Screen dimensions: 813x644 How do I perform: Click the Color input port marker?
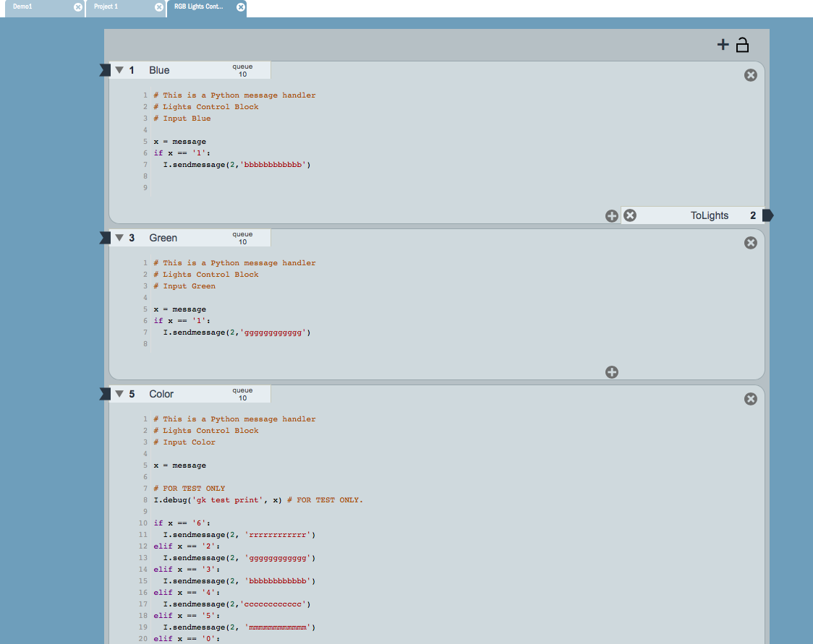105,394
